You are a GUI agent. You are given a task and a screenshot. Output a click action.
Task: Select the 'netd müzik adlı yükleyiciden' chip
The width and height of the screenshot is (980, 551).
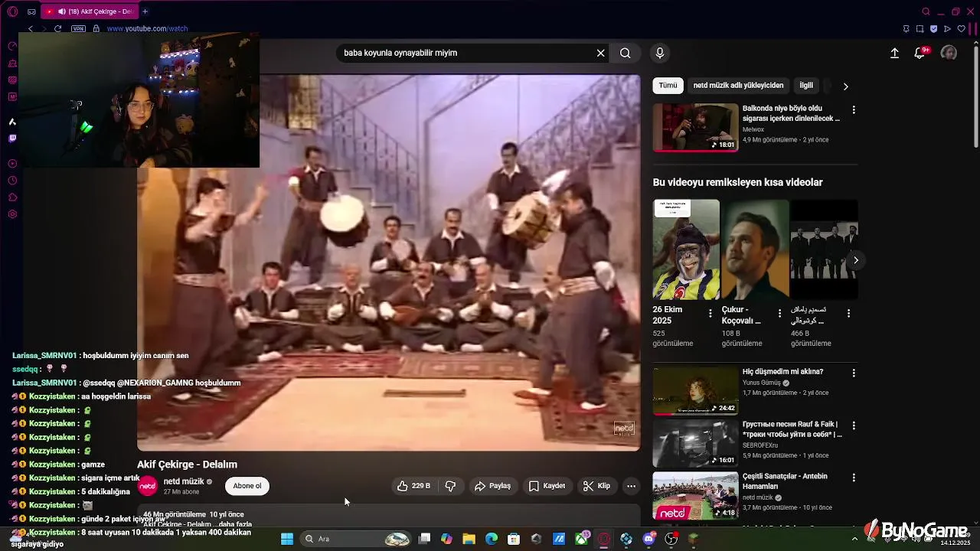[x=738, y=86]
